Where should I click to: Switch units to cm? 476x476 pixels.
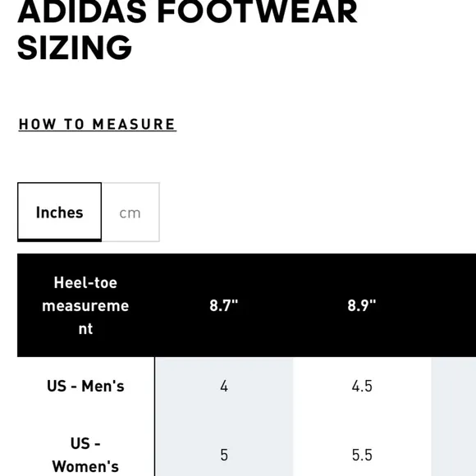(x=130, y=213)
